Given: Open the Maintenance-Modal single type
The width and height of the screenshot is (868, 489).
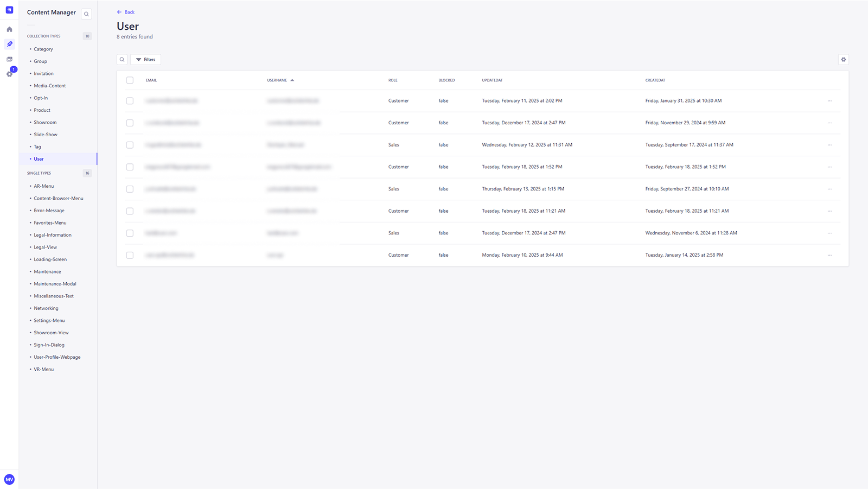Looking at the screenshot, I should 55,283.
